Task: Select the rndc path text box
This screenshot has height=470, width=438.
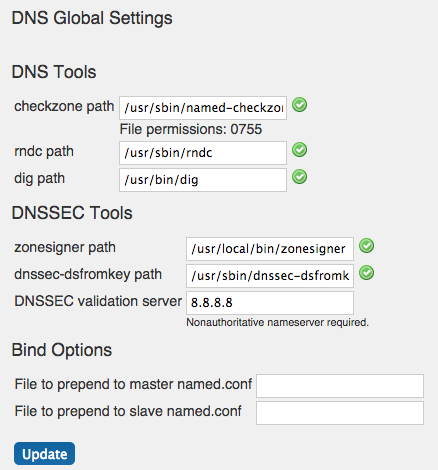Action: tap(203, 153)
